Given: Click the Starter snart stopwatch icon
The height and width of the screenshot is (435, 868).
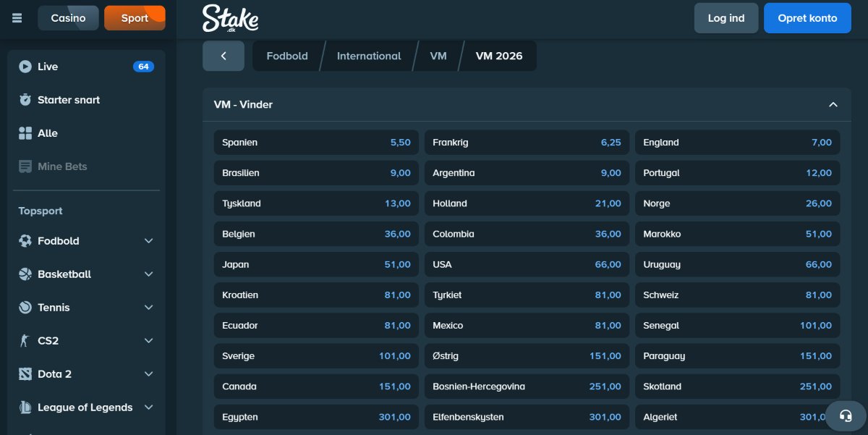Looking at the screenshot, I should pyautogui.click(x=25, y=100).
